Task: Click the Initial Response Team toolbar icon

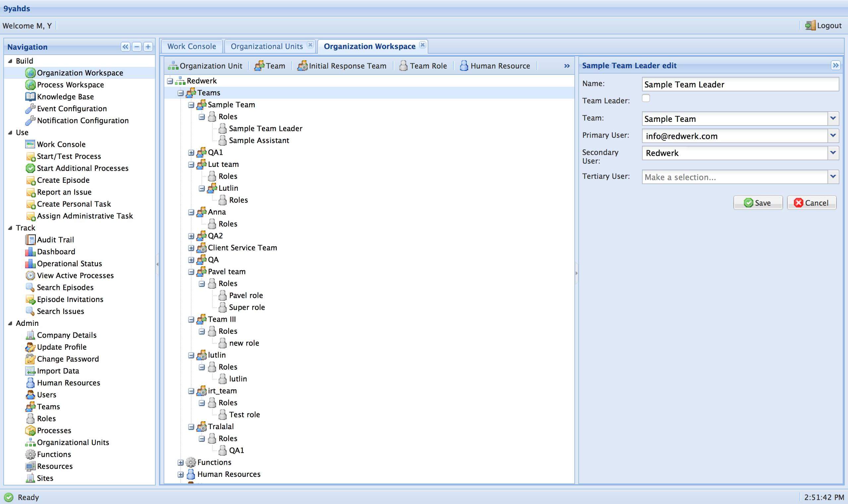Action: pos(302,66)
